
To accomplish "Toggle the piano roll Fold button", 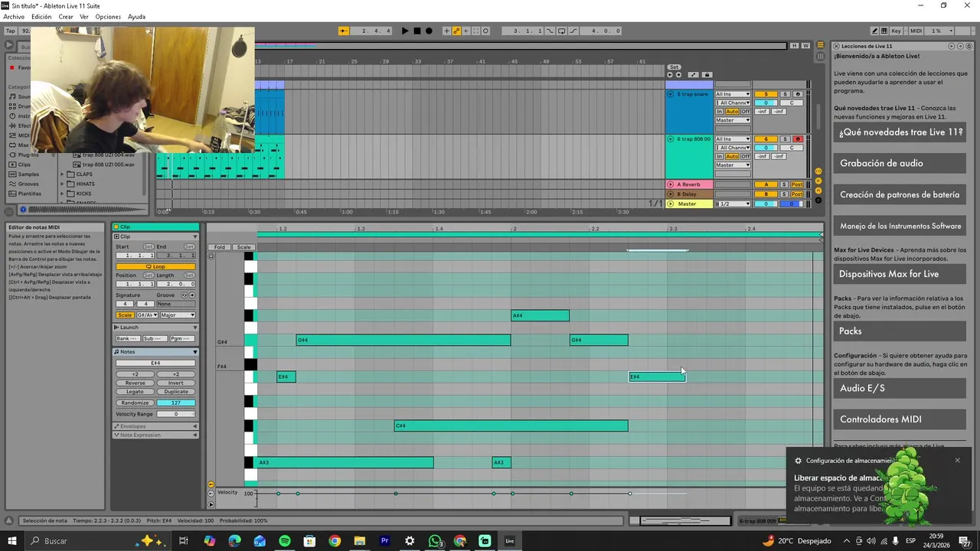I will (220, 247).
